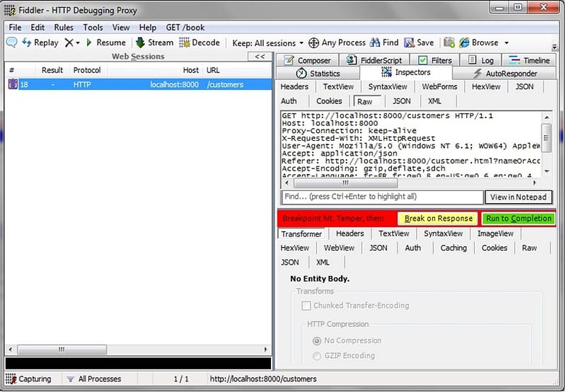Click the View in Notepad button
This screenshot has width=566, height=392.
click(x=519, y=197)
